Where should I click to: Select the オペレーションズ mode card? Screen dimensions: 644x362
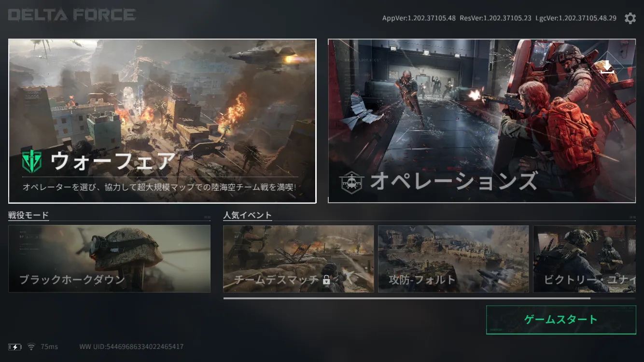[x=482, y=121]
